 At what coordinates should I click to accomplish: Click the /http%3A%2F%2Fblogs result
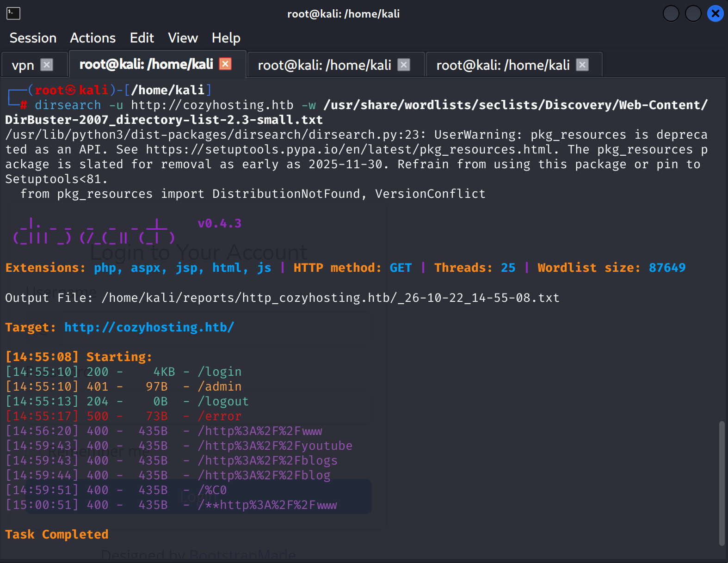(172, 460)
